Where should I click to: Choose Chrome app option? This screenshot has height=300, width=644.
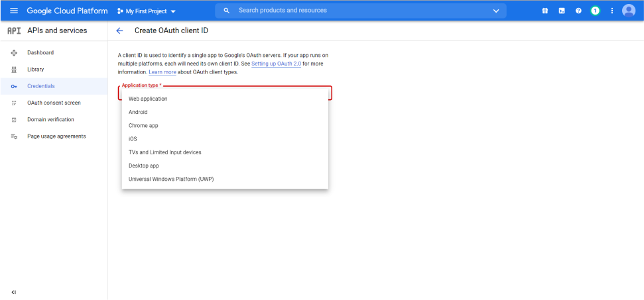[x=225, y=126]
